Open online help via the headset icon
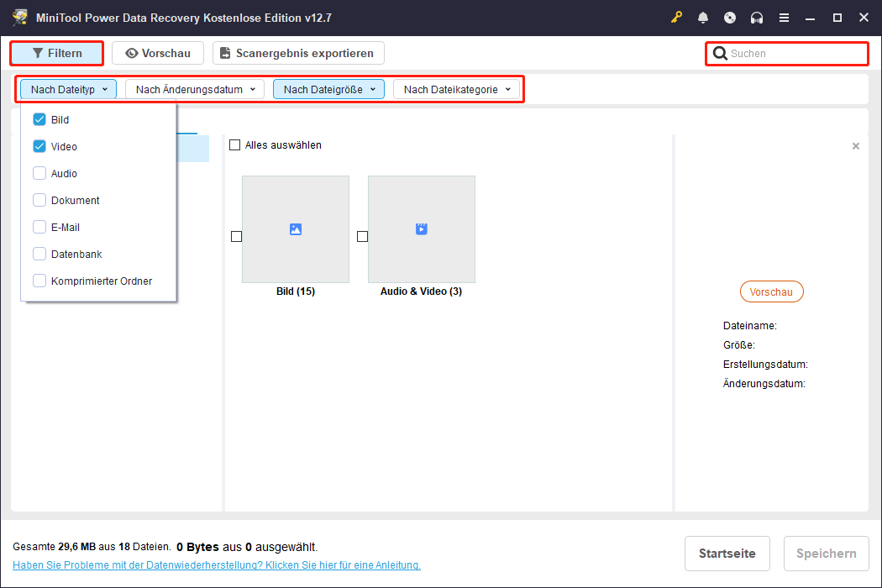Viewport: 882px width, 588px height. 756,17
